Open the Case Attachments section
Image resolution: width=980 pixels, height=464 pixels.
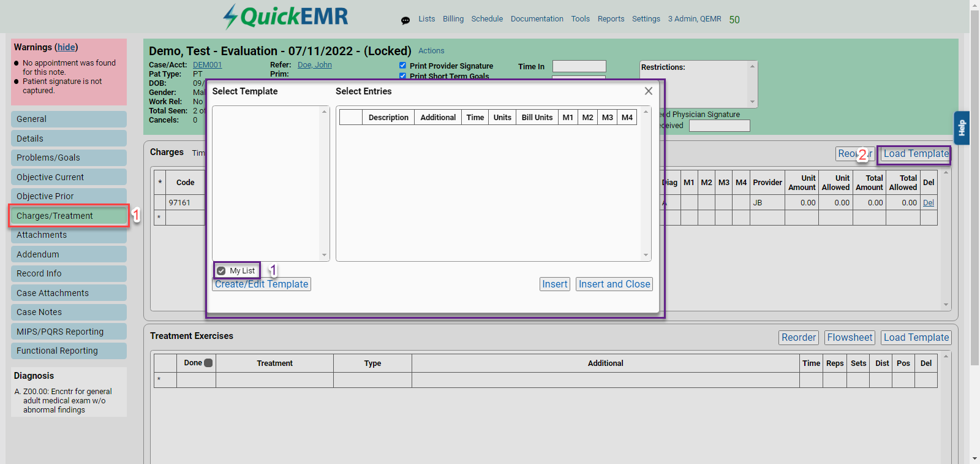pyautogui.click(x=69, y=293)
